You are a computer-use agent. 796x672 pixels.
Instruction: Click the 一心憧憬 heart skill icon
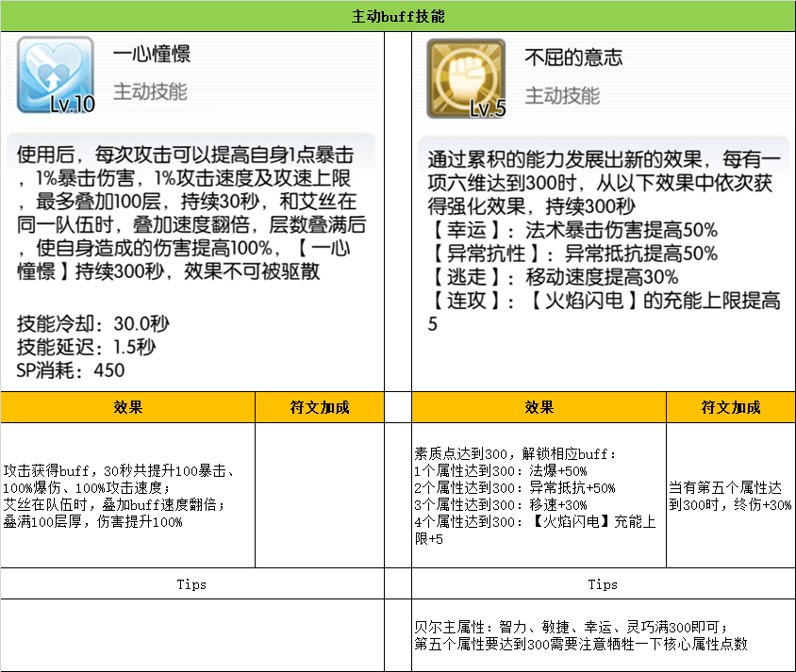pyautogui.click(x=56, y=75)
